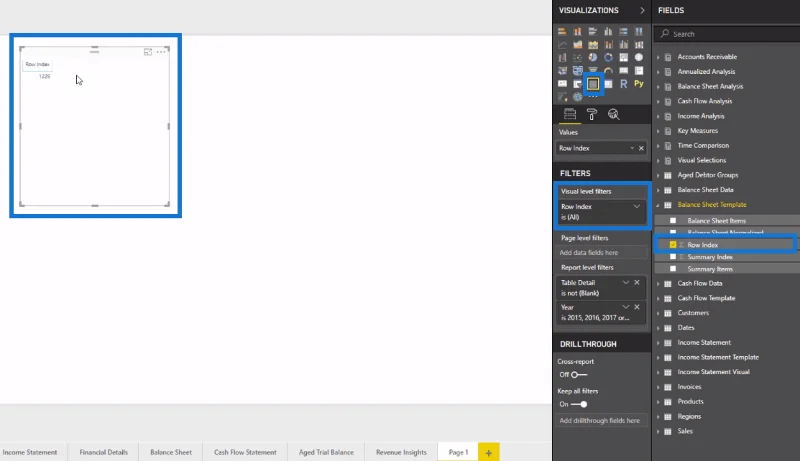Switch to the Income Statement page tab

click(x=30, y=452)
